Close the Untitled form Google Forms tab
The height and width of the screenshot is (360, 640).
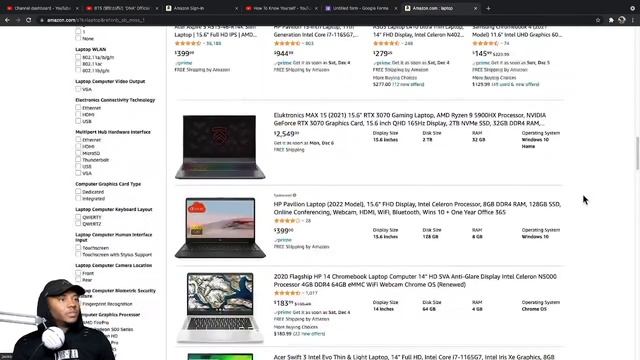pos(396,8)
